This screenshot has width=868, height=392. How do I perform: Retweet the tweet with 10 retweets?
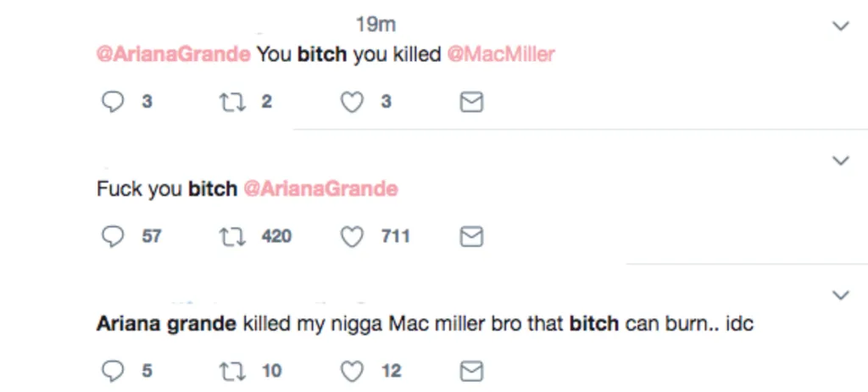coord(232,371)
